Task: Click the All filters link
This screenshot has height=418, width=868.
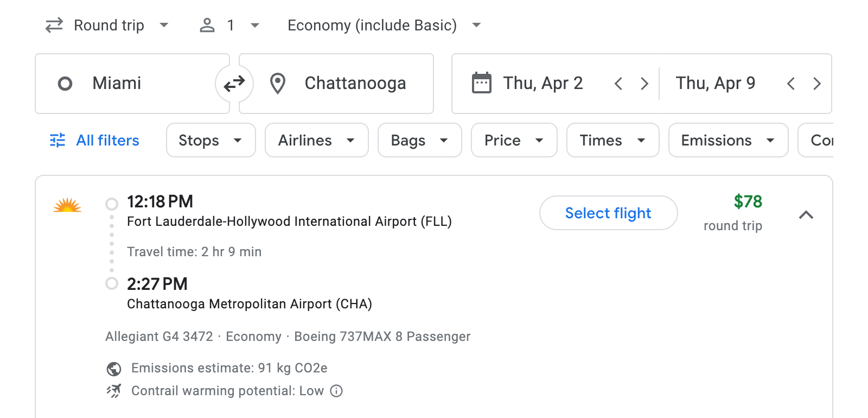Action: [107, 140]
